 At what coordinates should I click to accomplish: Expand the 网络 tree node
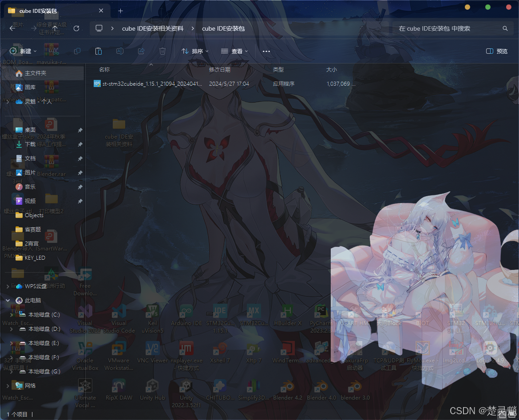tap(8, 385)
